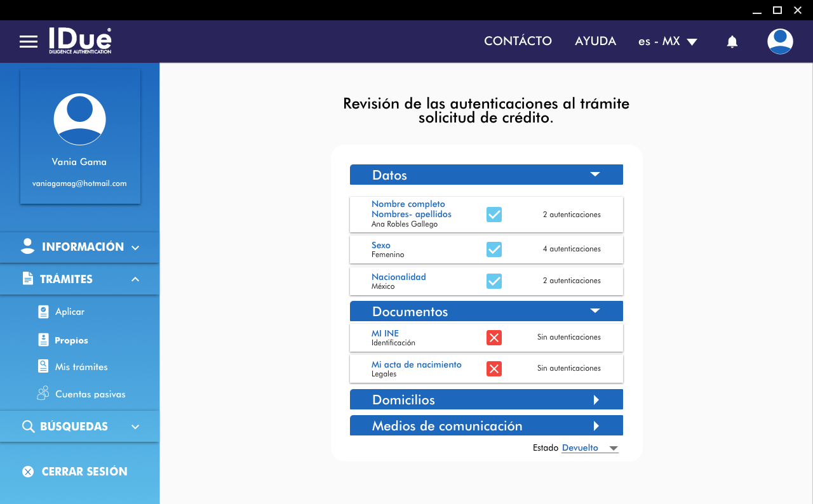This screenshot has width=813, height=504.
Task: Toggle the Nombre completo checkbox
Action: click(x=494, y=215)
